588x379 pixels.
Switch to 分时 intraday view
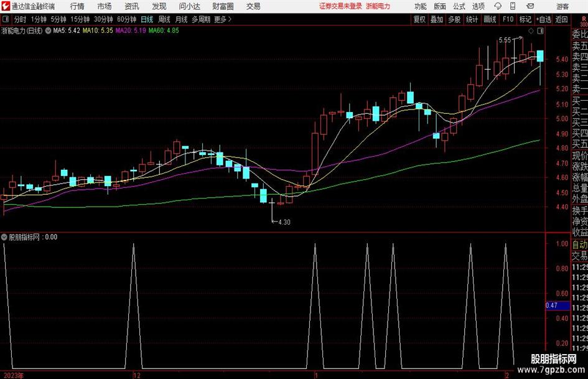click(x=21, y=19)
